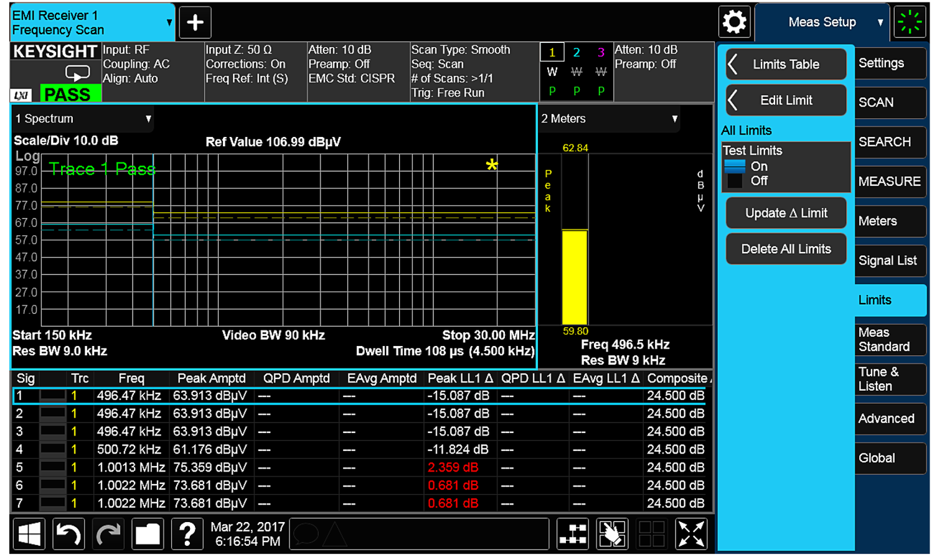This screenshot has width=937, height=560.
Task: Toggle signal 3 checkbox in the list
Action: pos(53,432)
